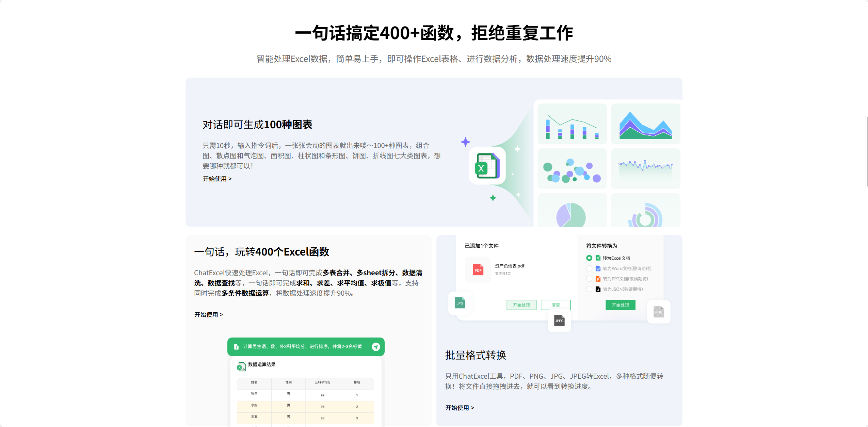The height and width of the screenshot is (427, 868).
Task: Click the dark JPEG file icon
Action: pyautogui.click(x=559, y=321)
